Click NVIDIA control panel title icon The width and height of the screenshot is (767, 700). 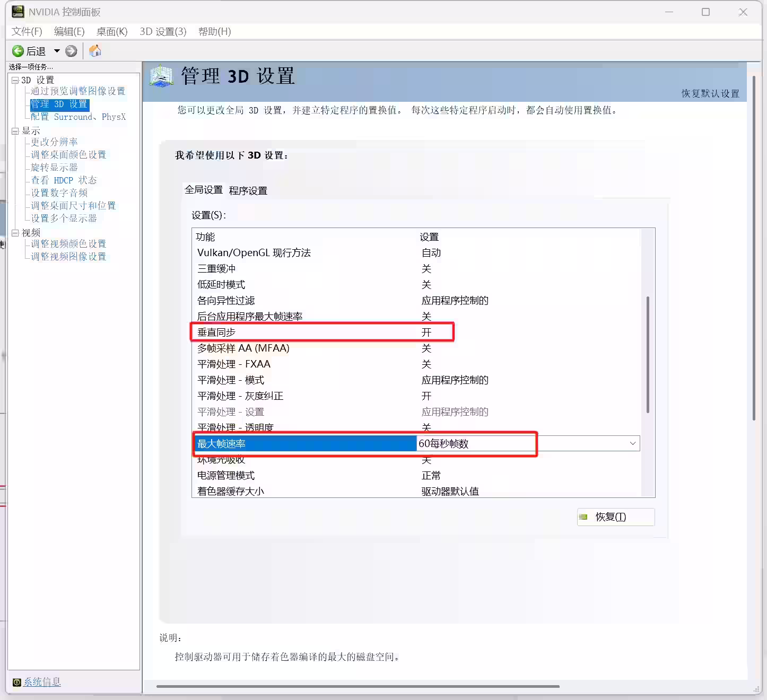click(18, 12)
